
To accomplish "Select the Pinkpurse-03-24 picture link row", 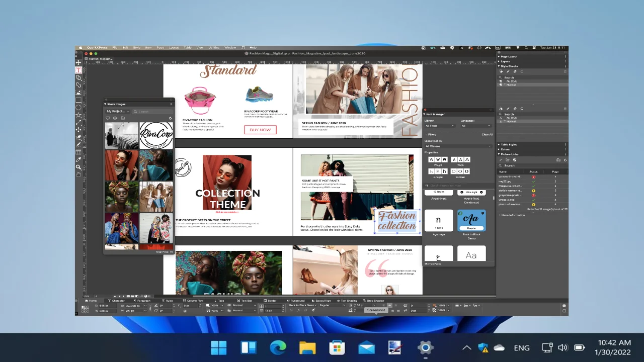I will 532,186.
